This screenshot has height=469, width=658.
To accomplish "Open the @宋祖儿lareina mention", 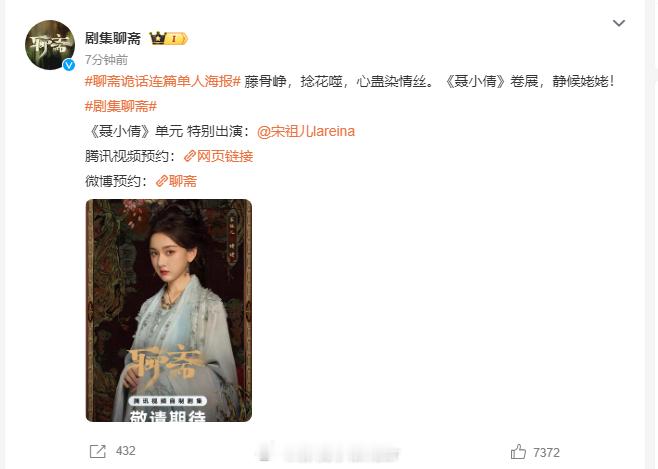I will click(306, 131).
